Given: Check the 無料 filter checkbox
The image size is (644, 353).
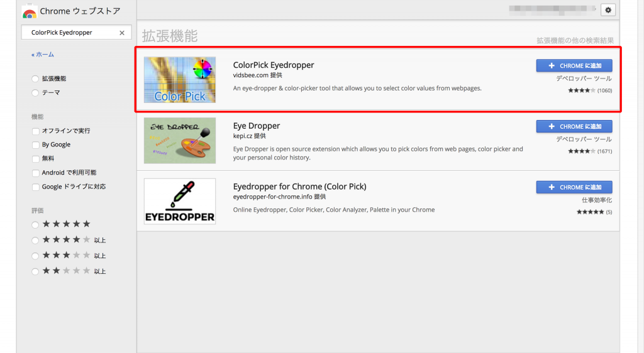Looking at the screenshot, I should click(x=36, y=159).
